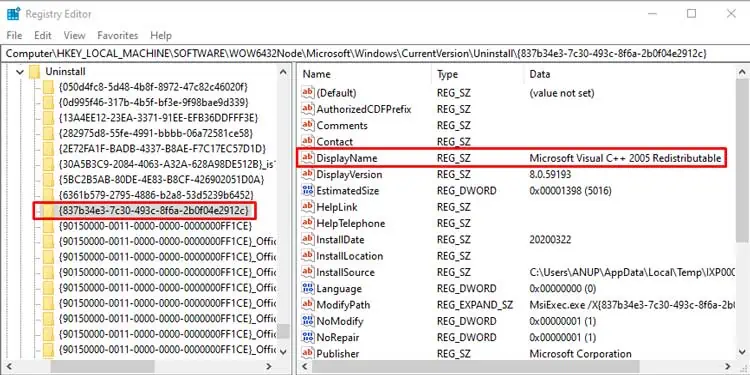Click the ModifyPath MsiExec.exe data
Screen dimensions: 750x375
632,305
